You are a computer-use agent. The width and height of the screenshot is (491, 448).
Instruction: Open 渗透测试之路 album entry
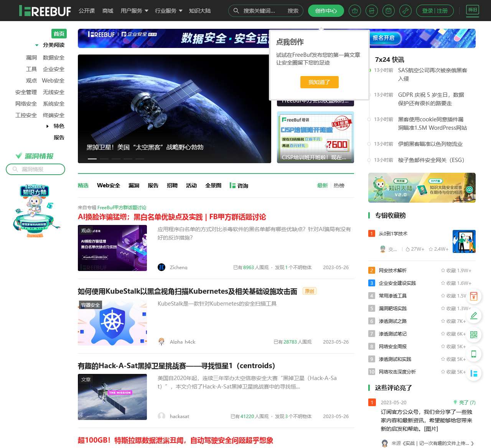[393, 321]
